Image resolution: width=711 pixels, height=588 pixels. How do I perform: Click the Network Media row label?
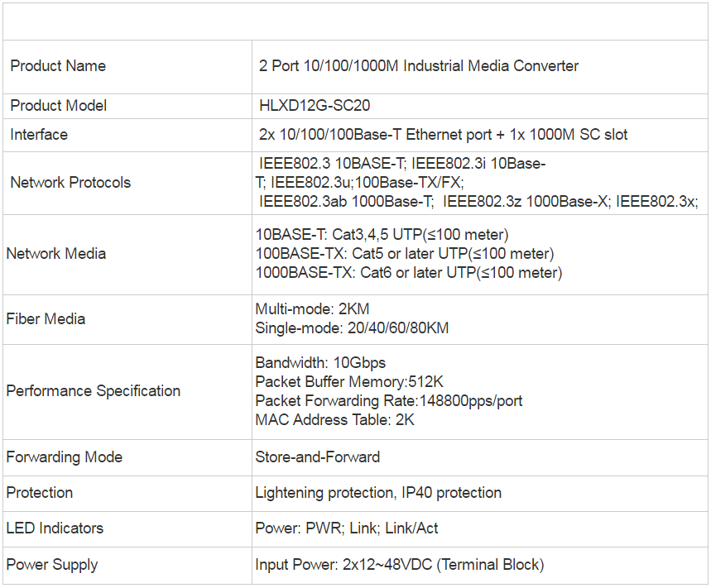pyautogui.click(x=56, y=254)
